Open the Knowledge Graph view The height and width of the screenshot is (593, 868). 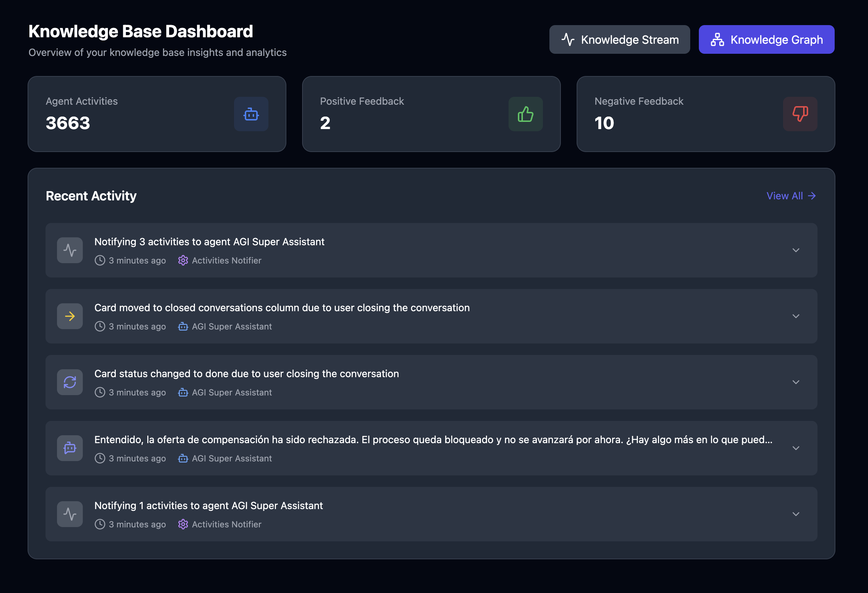tap(767, 39)
